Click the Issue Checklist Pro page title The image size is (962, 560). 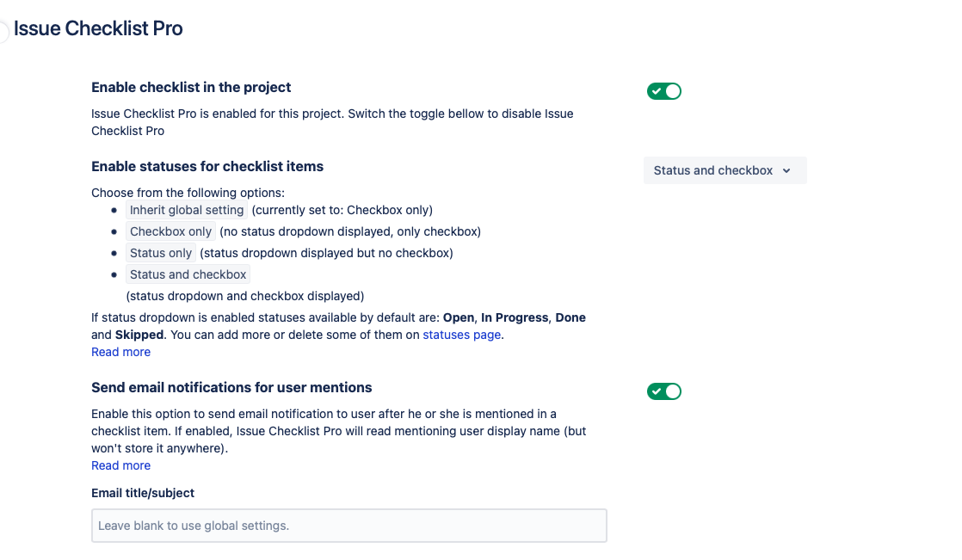pyautogui.click(x=98, y=28)
